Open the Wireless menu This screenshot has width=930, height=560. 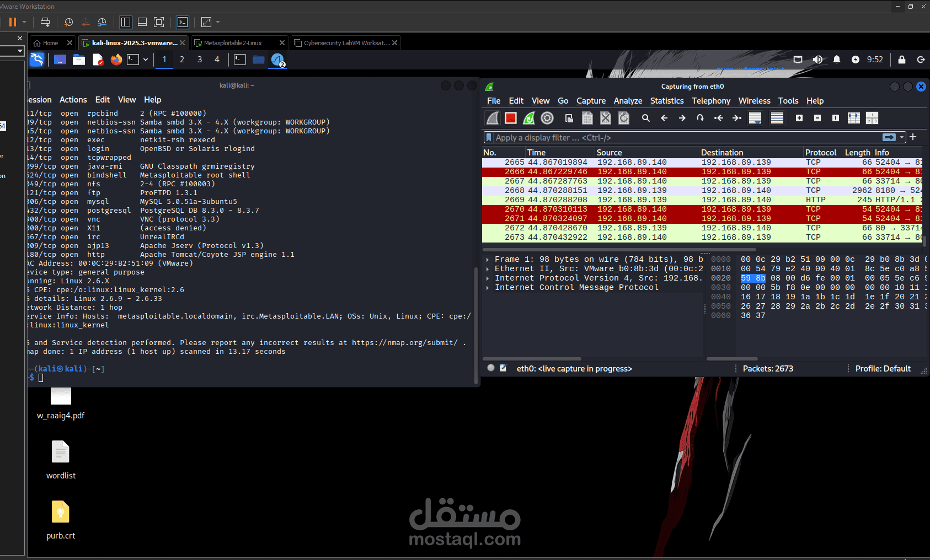point(754,101)
